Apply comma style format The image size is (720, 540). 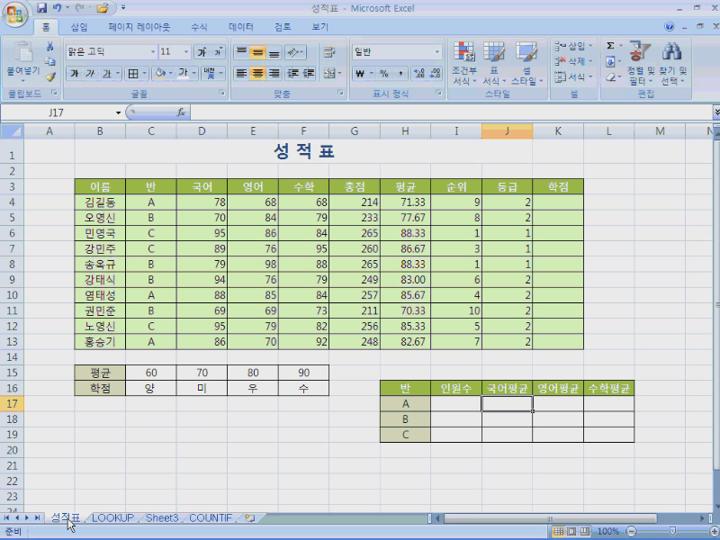tap(400, 73)
